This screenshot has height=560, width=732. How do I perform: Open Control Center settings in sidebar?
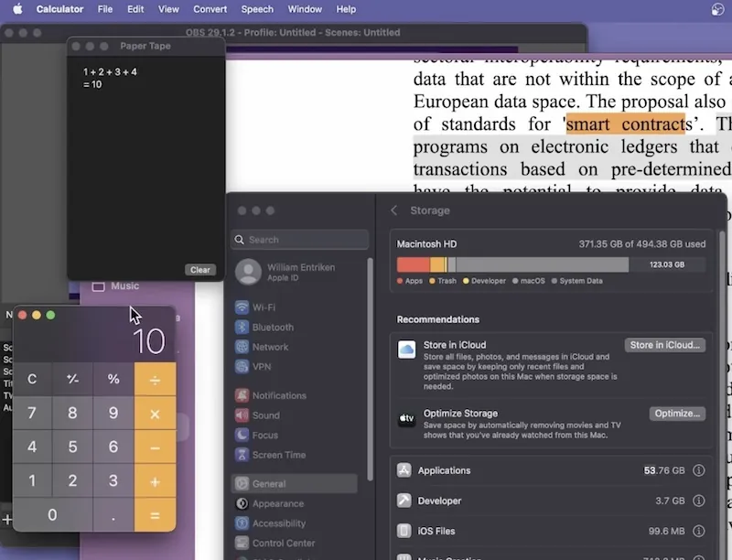click(x=294, y=544)
